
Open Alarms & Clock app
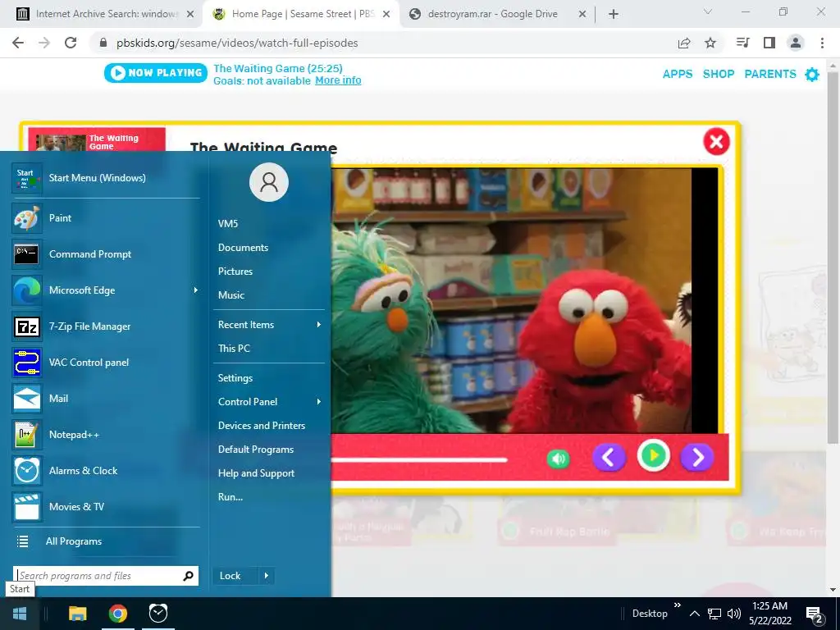(106, 470)
